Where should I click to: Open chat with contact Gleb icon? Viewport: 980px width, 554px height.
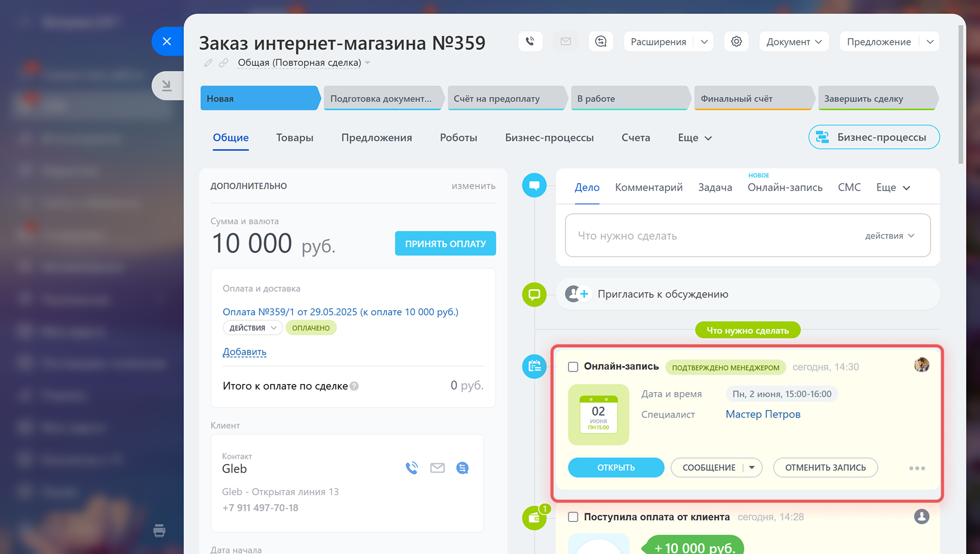coord(462,468)
